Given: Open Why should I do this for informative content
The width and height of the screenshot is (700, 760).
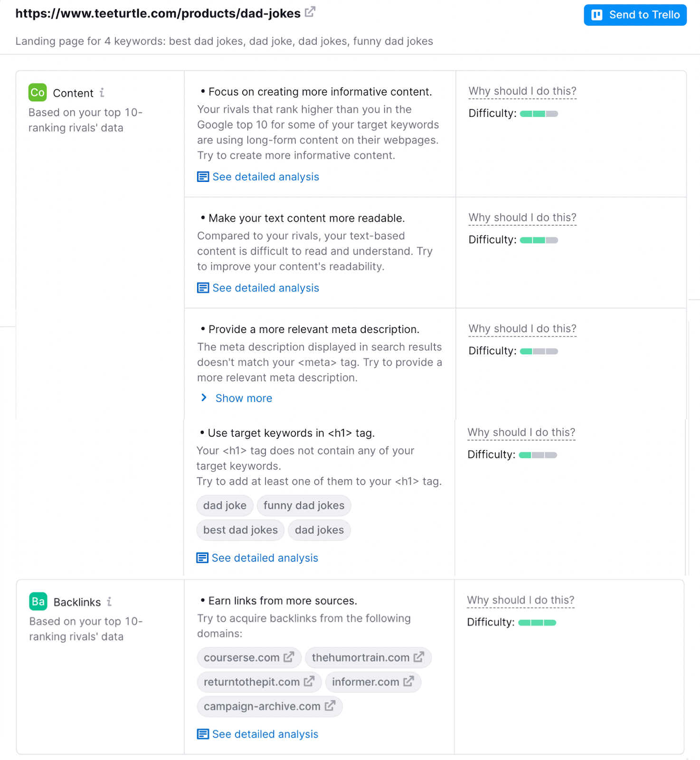Looking at the screenshot, I should [522, 91].
